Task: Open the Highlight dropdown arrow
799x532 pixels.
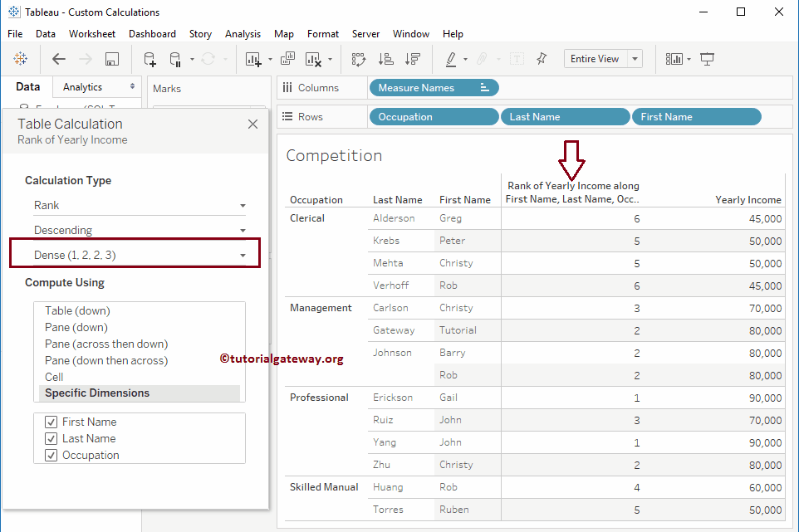Action: [x=465, y=59]
